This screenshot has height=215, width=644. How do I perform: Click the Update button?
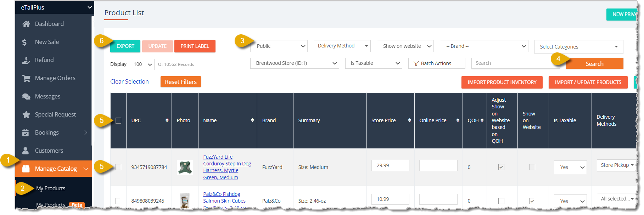157,46
